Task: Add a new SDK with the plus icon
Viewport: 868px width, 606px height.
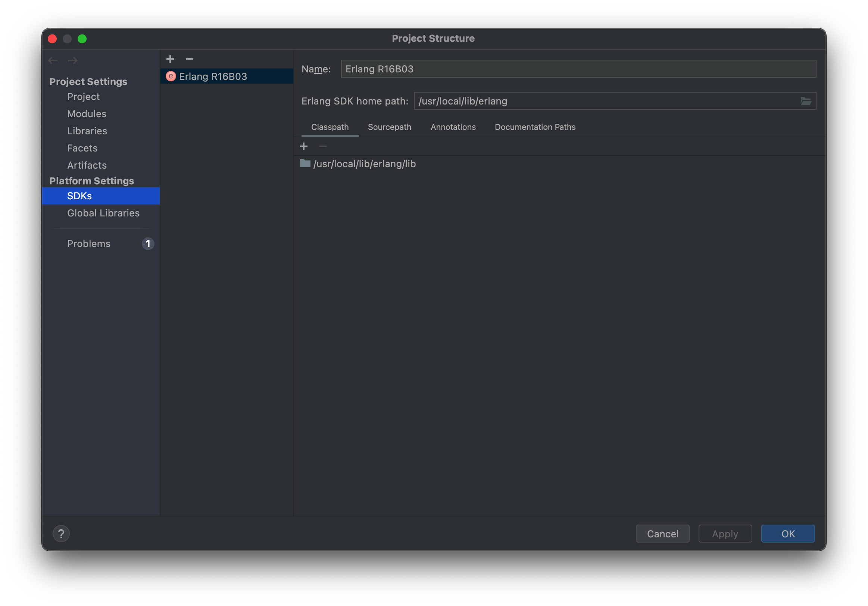Action: 170,59
